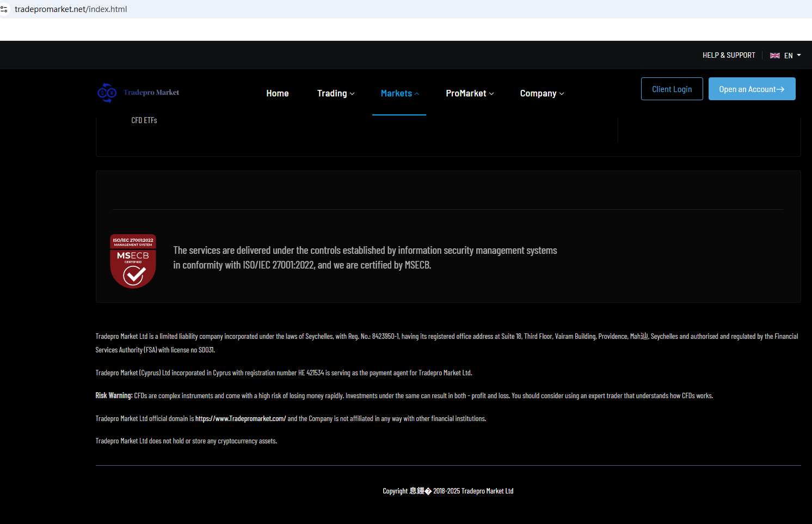Click the MSECB ISO certified badge
Screen dimensions: 812x524
click(133, 261)
